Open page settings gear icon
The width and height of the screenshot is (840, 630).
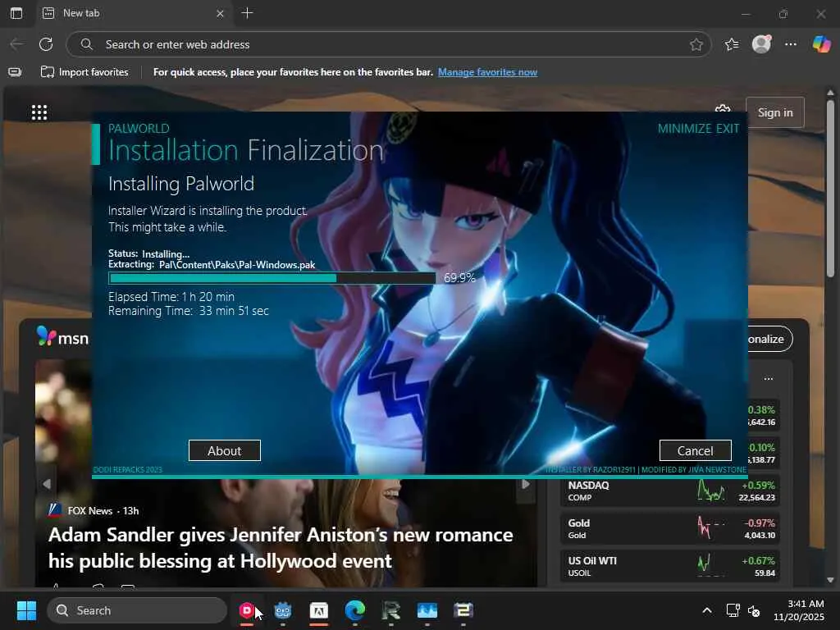(723, 107)
